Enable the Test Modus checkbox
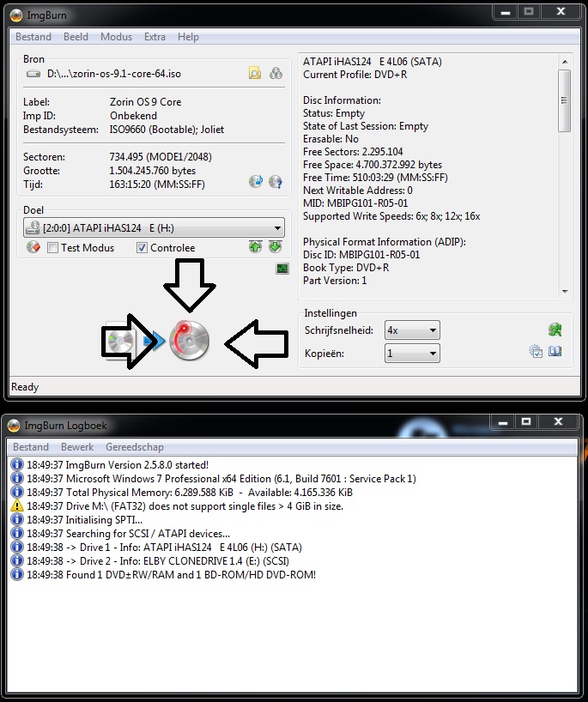Screen dimensions: 588x702 pos(53,247)
